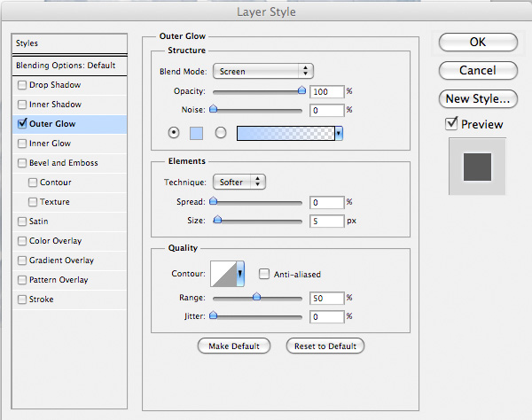Click the Range slider handle
The width and height of the screenshot is (532, 420).
click(257, 297)
